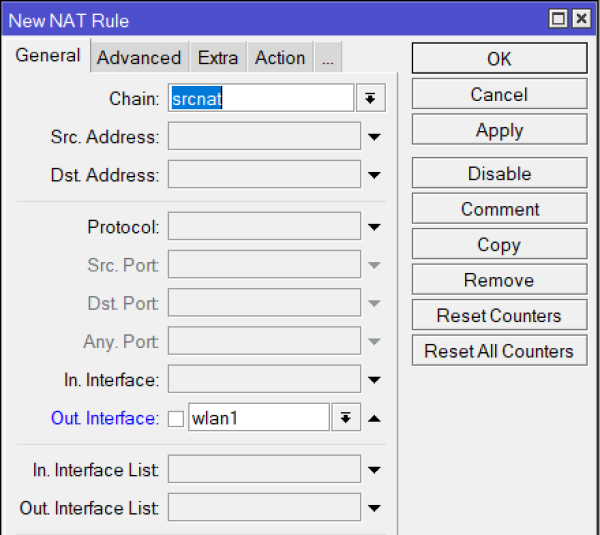Viewport: 600px width, 535px height.
Task: Open the Chain dropdown list
Action: tap(370, 98)
